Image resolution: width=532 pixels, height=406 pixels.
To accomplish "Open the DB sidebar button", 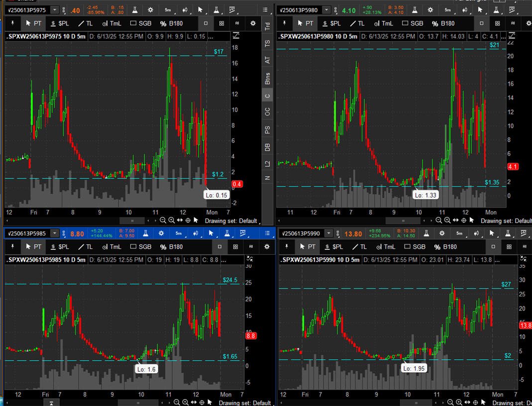I will click(267, 147).
